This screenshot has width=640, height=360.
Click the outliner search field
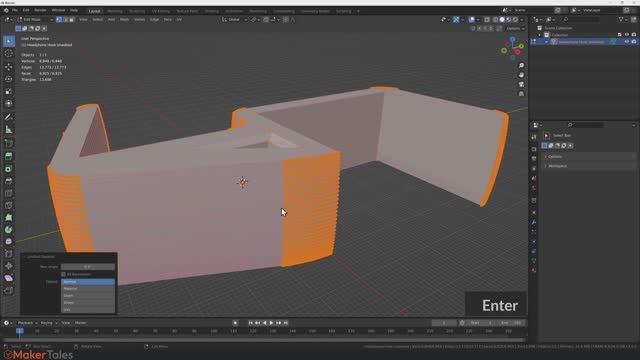581,19
